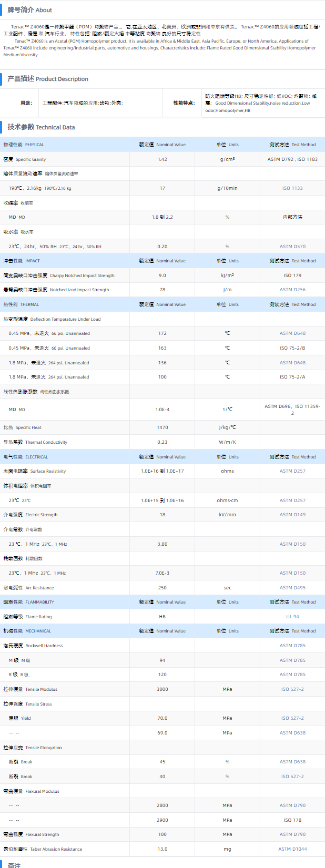The image size is (325, 868).
Task: Select the 产品描述 Product Description heading
Action: click(x=48, y=79)
